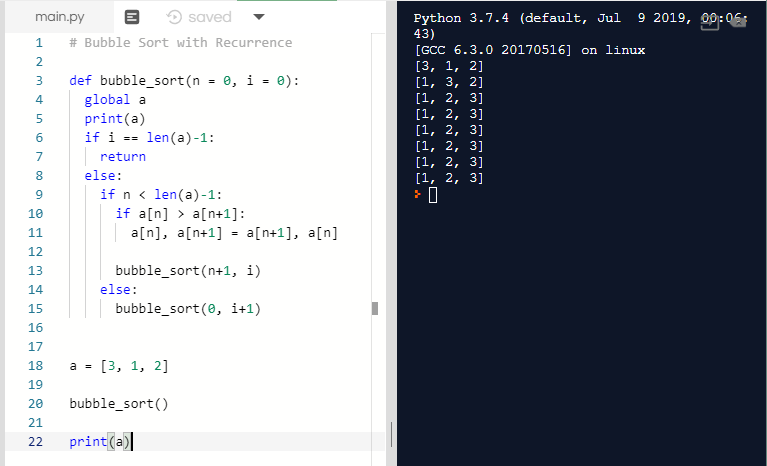Image resolution: width=767 pixels, height=466 pixels.
Task: Click the orange console prompt arrow
Action: pos(417,194)
